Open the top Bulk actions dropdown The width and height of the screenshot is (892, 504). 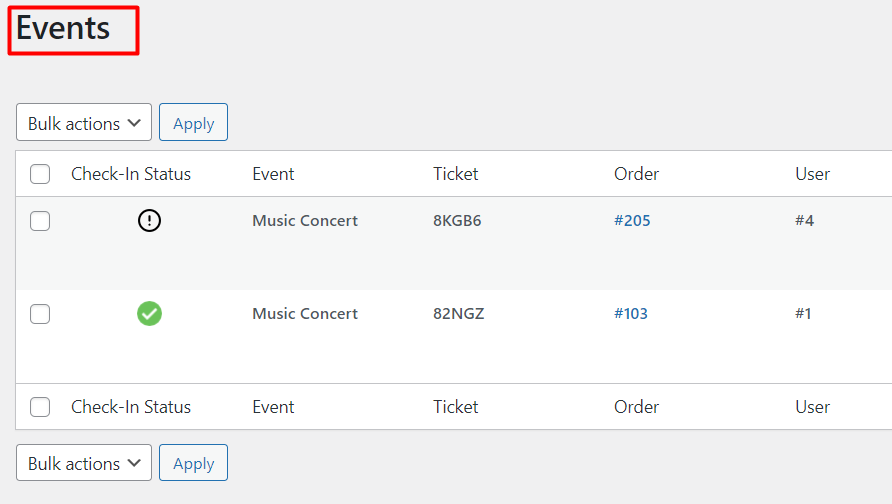pyautogui.click(x=84, y=122)
